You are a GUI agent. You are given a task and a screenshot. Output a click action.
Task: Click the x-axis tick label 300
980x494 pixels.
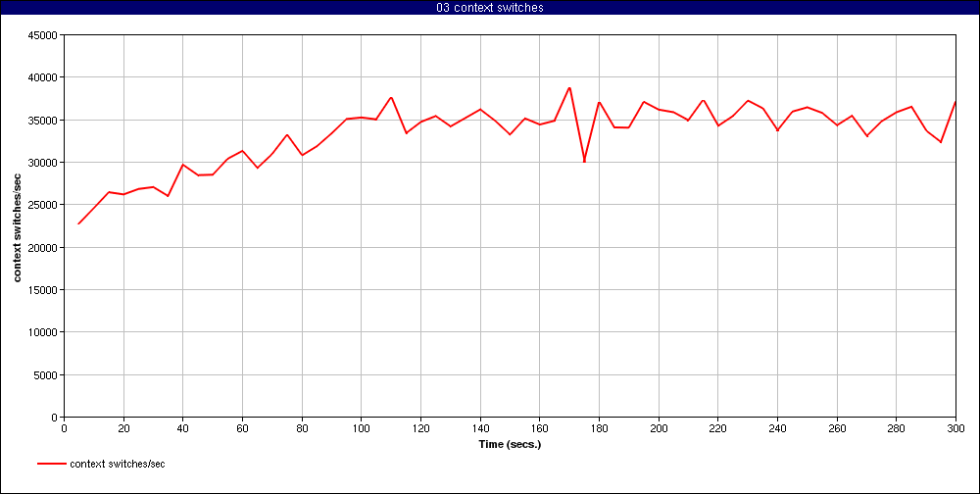(955, 428)
